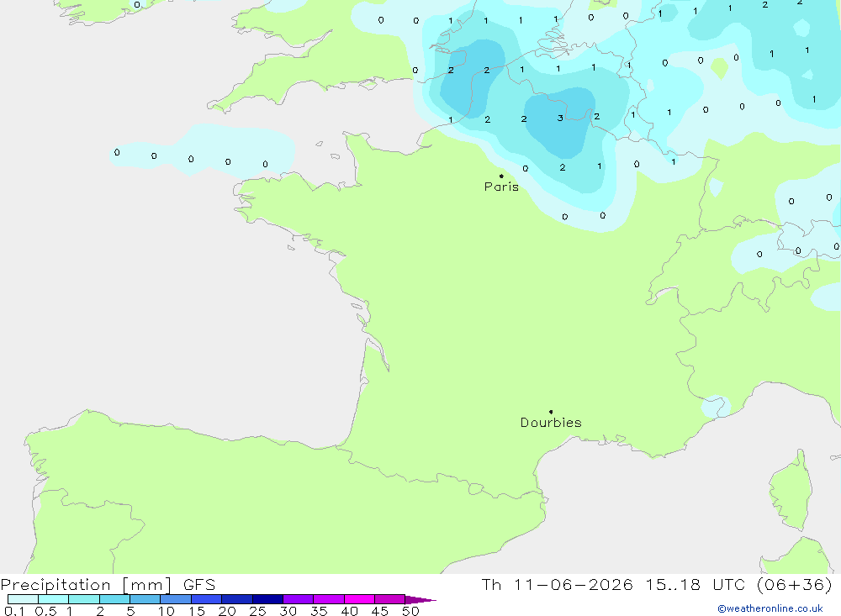Click the single '3' precipitation value on the map
The width and height of the screenshot is (841, 616).
[x=560, y=118]
